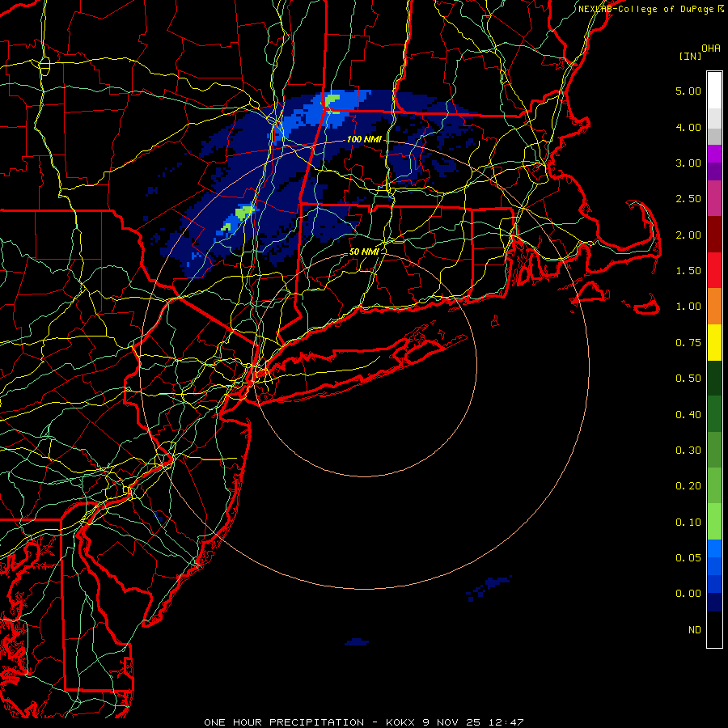The image size is (728, 728).
Task: Pick the lime green swatch above 0.10
Action: point(714,522)
